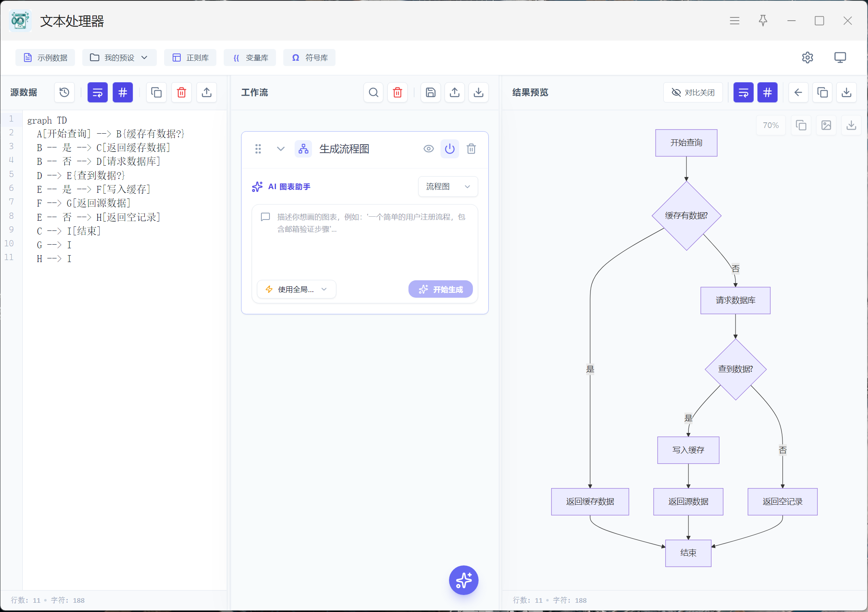Open the 符号库 library
Viewport: 868px width, 612px height.
pos(310,58)
